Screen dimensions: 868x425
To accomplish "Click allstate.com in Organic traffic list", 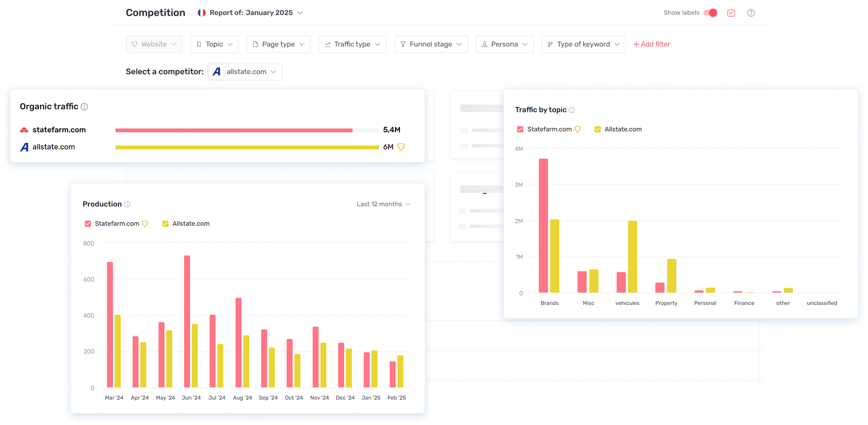I will click(x=53, y=147).
